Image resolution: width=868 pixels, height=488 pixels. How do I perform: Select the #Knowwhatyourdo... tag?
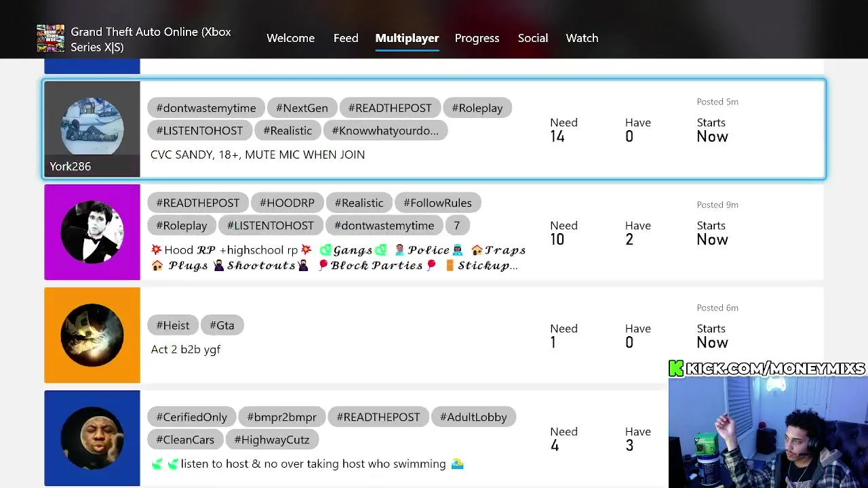pos(385,130)
